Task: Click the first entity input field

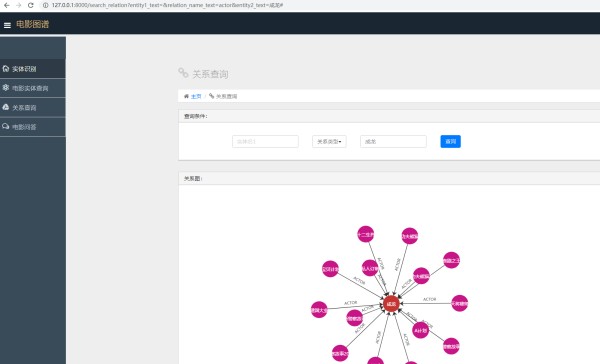Action: 265,141
